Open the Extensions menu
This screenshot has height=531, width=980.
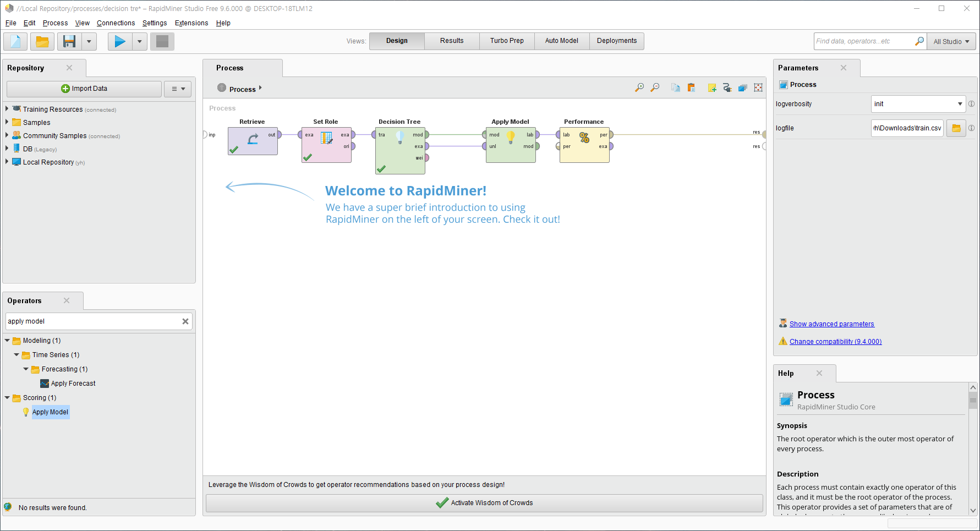(x=191, y=23)
